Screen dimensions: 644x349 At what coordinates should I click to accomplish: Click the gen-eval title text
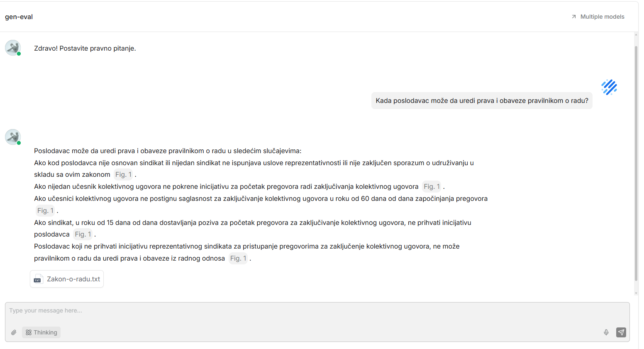[19, 17]
